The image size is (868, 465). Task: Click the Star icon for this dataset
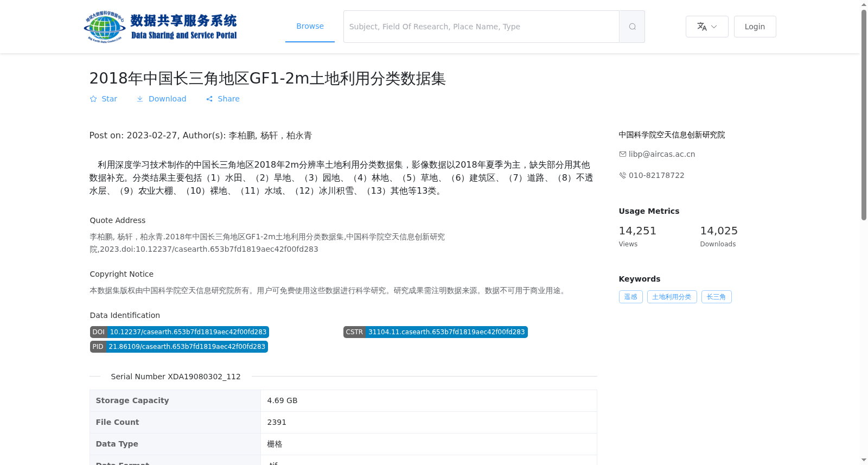(93, 99)
